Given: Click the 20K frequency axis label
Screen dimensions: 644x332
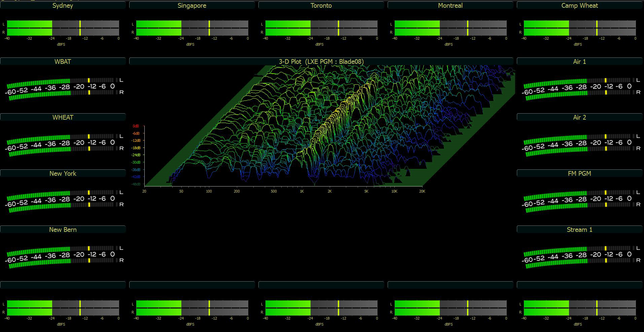Looking at the screenshot, I should (422, 192).
